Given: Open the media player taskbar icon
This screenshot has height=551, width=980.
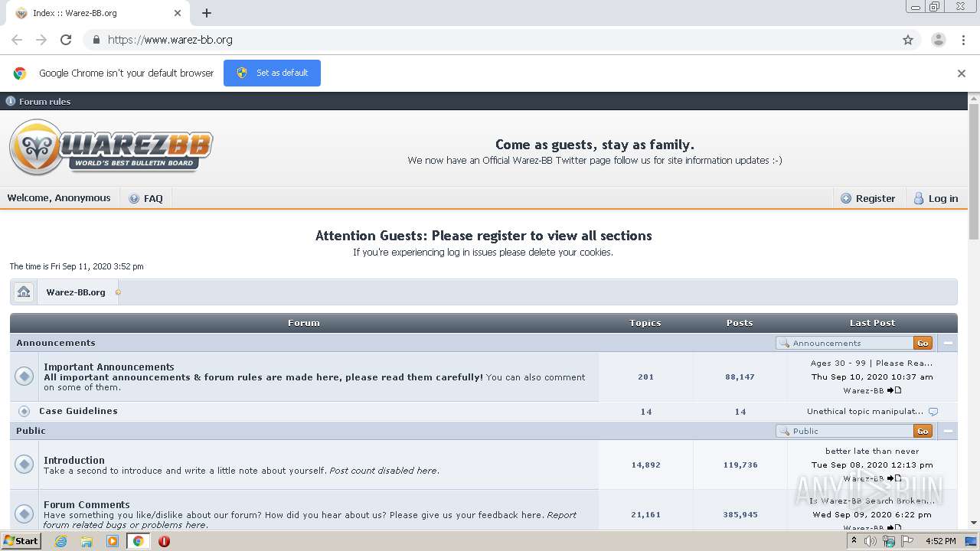Looking at the screenshot, I should click(113, 541).
